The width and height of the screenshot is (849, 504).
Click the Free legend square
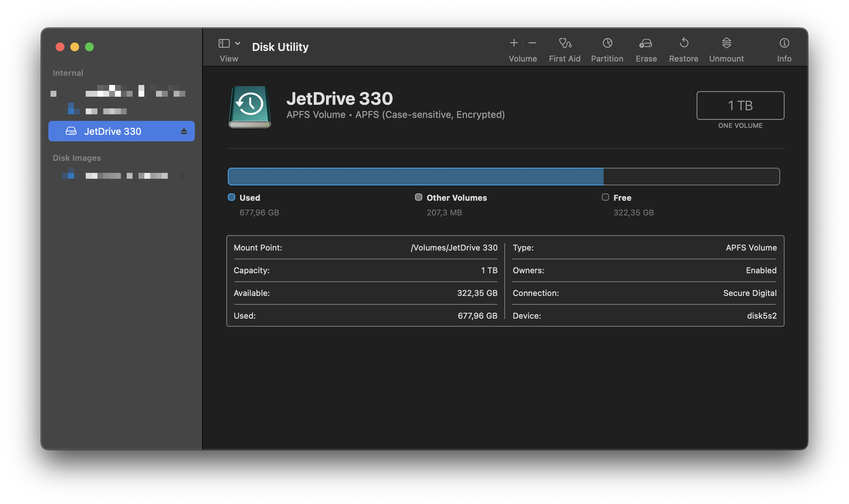pos(605,197)
